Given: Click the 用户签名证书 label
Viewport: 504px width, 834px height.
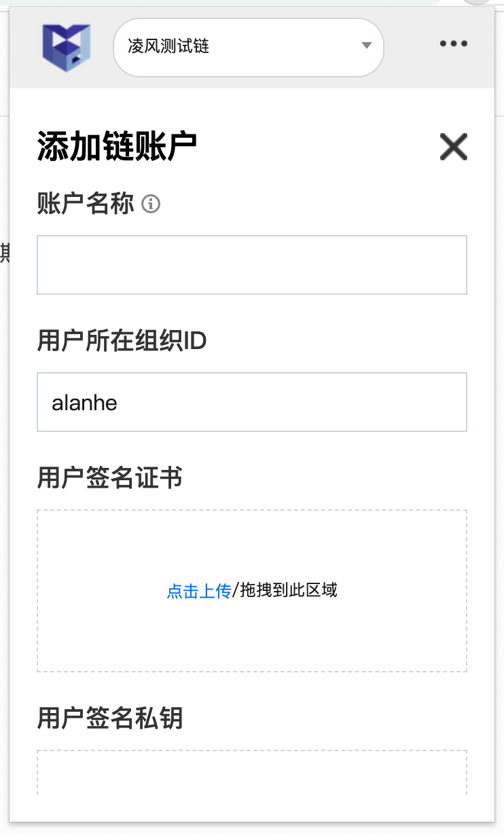Looking at the screenshot, I should (109, 478).
